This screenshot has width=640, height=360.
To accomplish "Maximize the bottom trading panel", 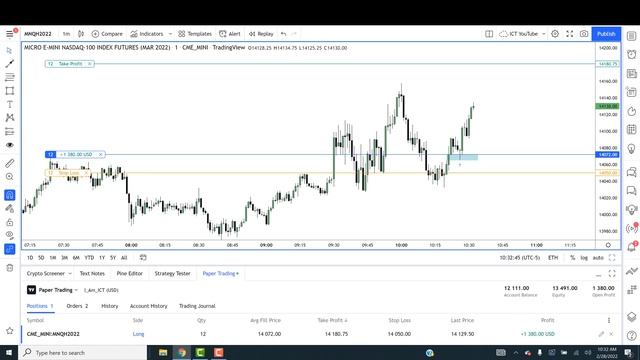I will (611, 273).
